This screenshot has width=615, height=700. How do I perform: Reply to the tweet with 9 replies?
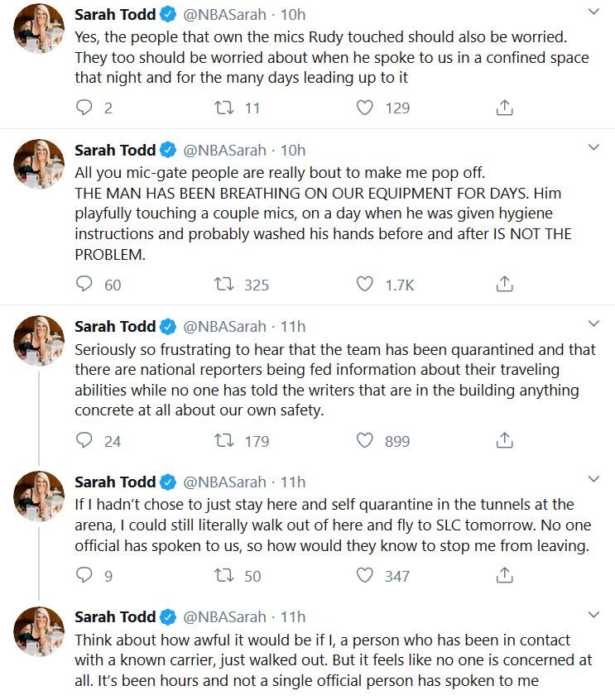[x=84, y=575]
